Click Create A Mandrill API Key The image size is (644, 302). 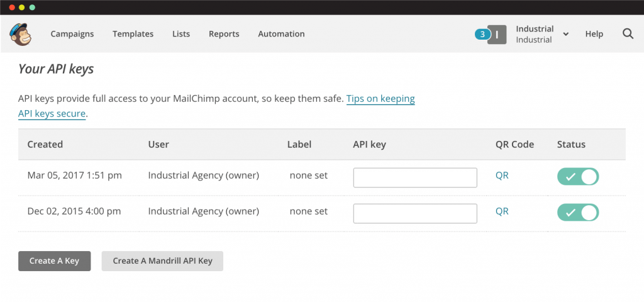click(x=162, y=261)
